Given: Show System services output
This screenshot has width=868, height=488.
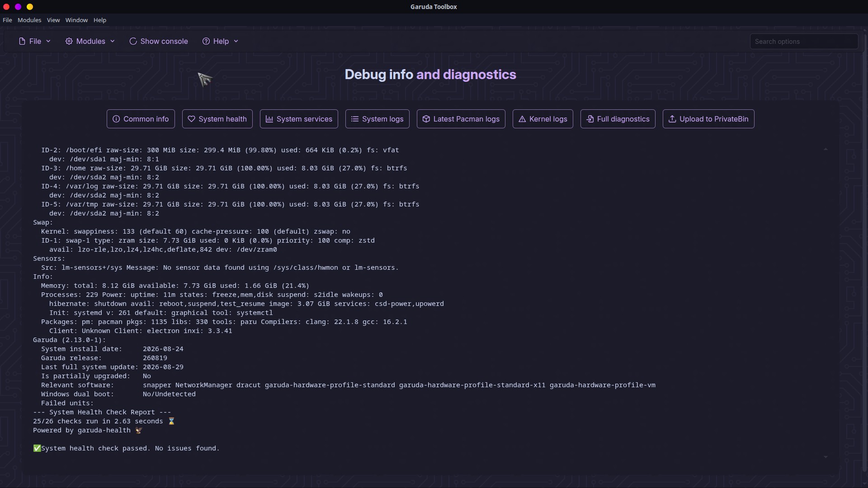Looking at the screenshot, I should click(299, 119).
